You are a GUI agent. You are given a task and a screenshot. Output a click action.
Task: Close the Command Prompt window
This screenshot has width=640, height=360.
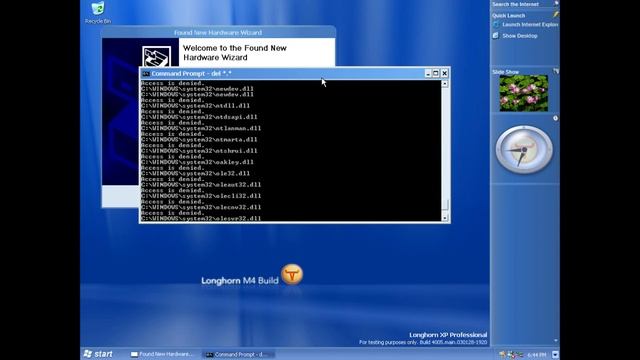444,73
